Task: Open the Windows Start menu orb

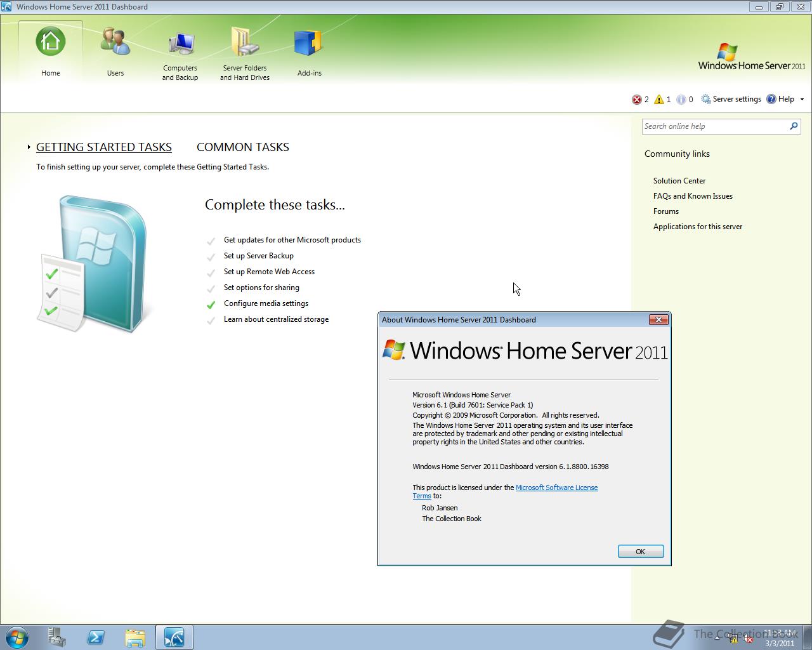Action: (17, 637)
